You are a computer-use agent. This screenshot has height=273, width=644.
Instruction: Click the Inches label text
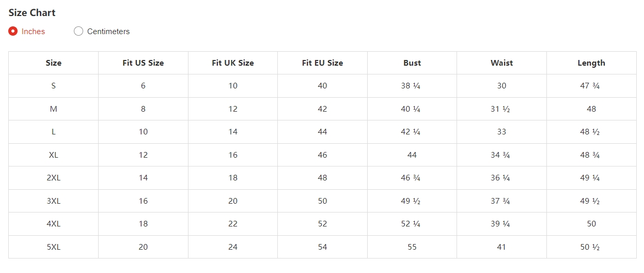(x=33, y=32)
